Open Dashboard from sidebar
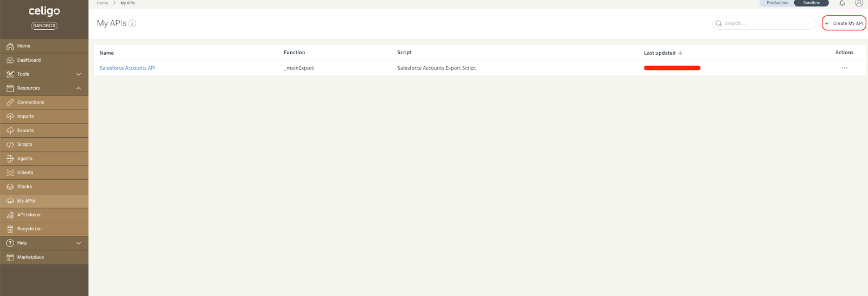The width and height of the screenshot is (868, 296). tap(44, 60)
